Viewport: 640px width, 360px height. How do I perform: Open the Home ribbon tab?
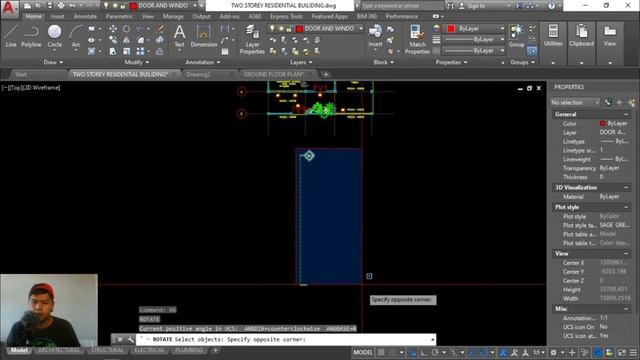pos(33,16)
